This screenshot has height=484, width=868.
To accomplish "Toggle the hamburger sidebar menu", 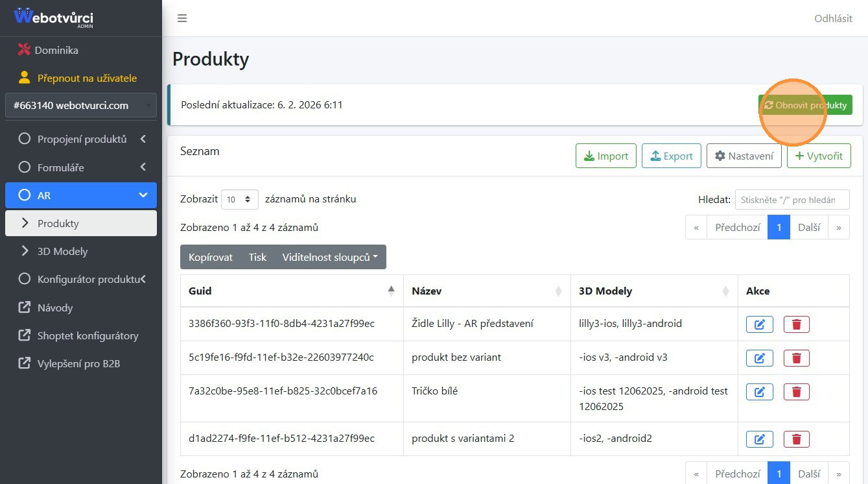I will point(182,18).
